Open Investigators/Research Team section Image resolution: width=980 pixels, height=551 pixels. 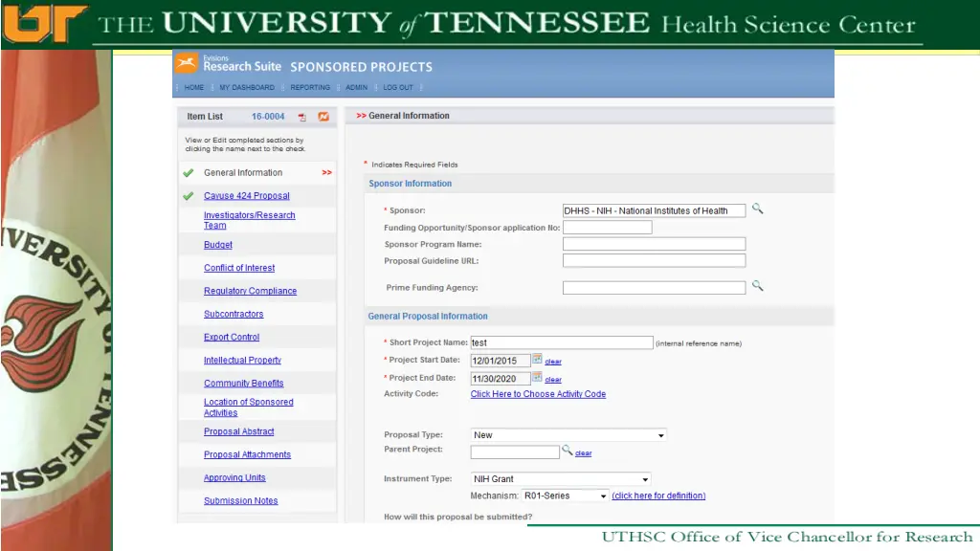coord(250,220)
